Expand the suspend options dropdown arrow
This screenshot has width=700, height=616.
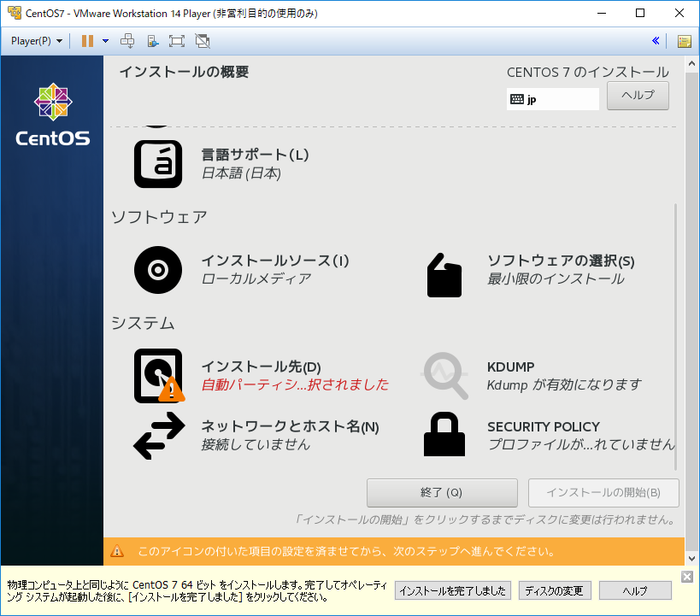pyautogui.click(x=104, y=40)
